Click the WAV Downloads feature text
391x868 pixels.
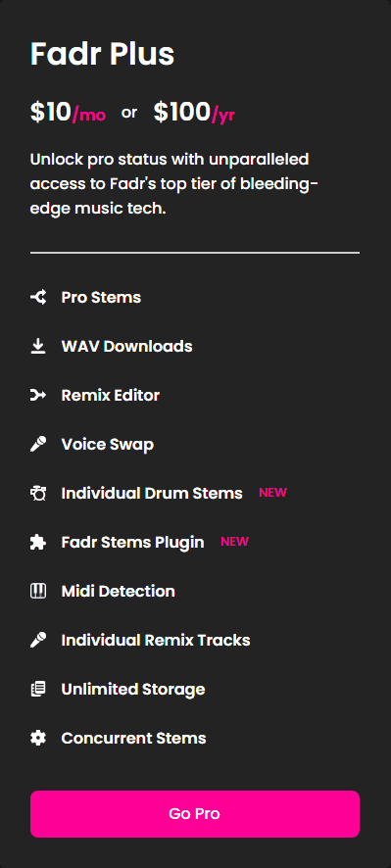coord(126,347)
